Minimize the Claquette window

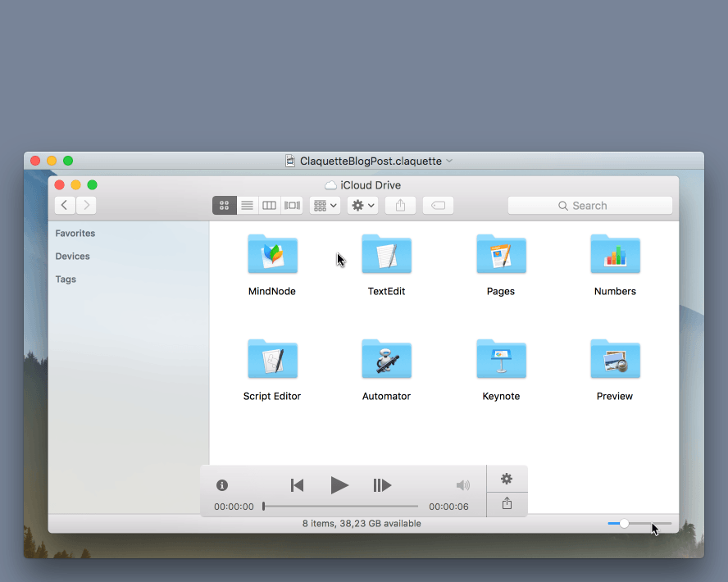52,161
